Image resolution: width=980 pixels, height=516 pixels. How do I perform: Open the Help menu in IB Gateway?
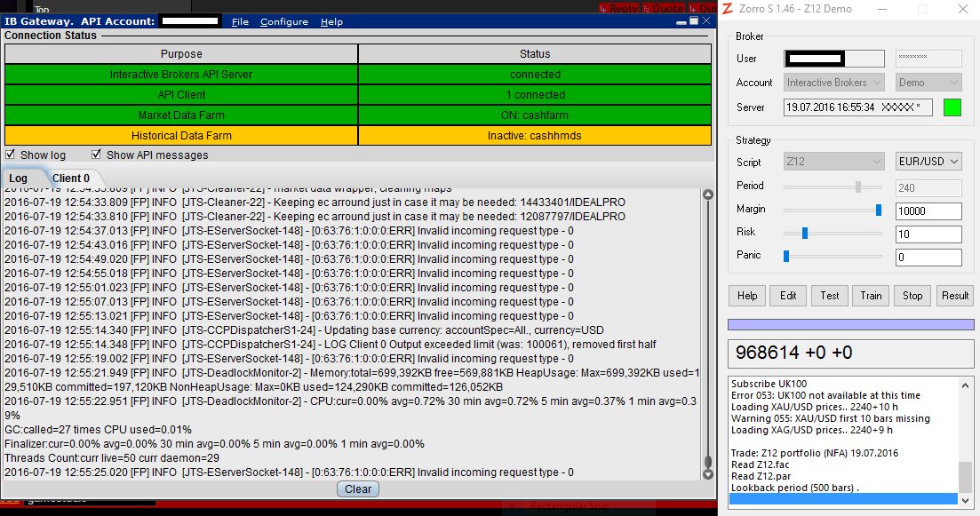click(332, 22)
